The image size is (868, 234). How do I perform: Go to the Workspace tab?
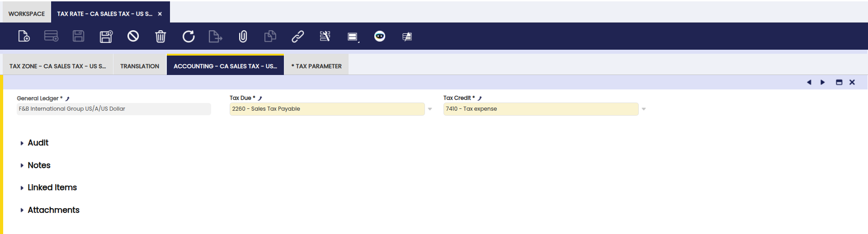26,14
